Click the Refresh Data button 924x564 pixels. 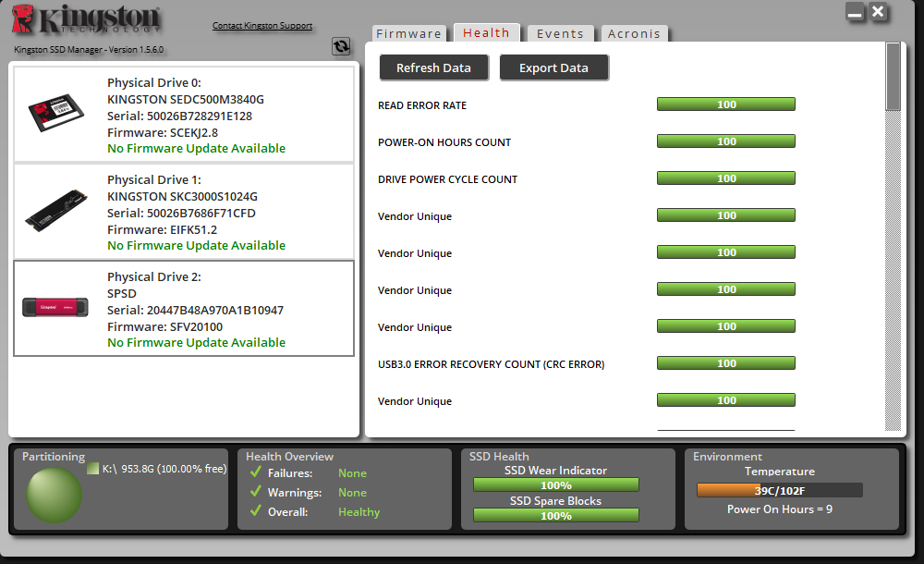click(x=433, y=67)
